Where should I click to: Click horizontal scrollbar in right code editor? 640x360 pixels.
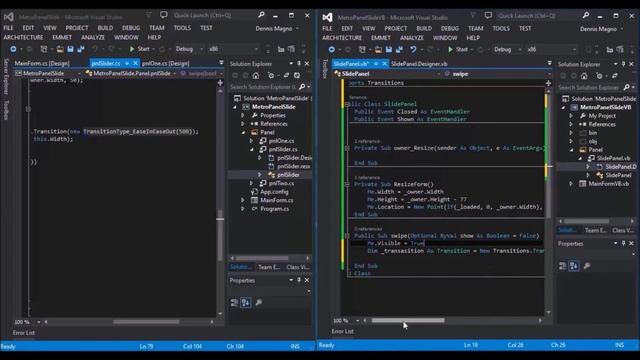pos(408,320)
